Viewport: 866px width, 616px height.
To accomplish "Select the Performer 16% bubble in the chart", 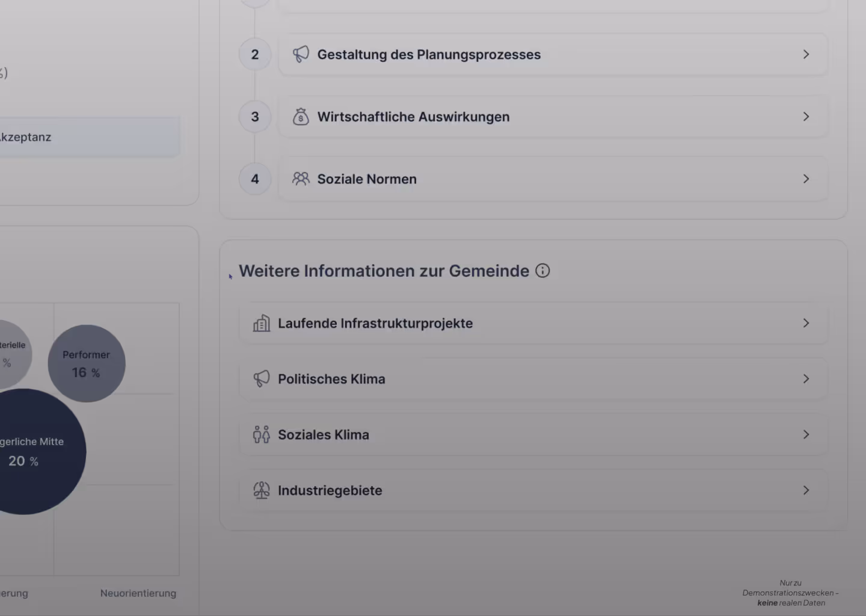I will tap(87, 363).
